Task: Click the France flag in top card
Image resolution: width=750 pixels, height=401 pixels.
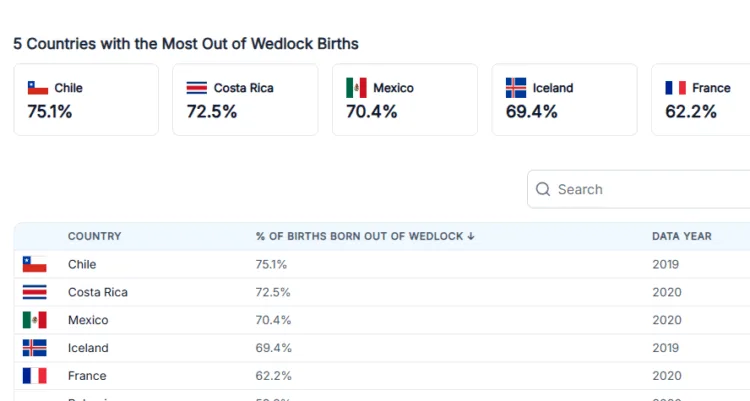Action: [x=675, y=88]
